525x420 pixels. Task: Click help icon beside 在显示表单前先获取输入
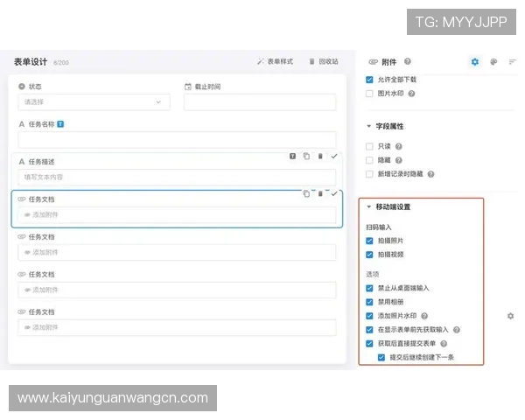[x=457, y=330]
